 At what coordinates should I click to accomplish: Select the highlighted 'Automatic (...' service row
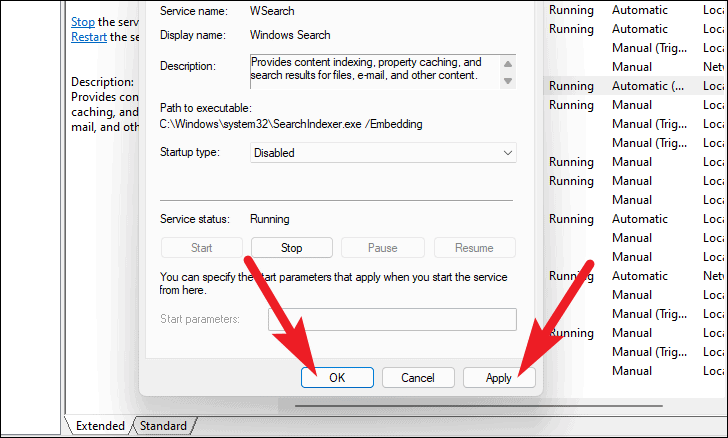coord(635,86)
